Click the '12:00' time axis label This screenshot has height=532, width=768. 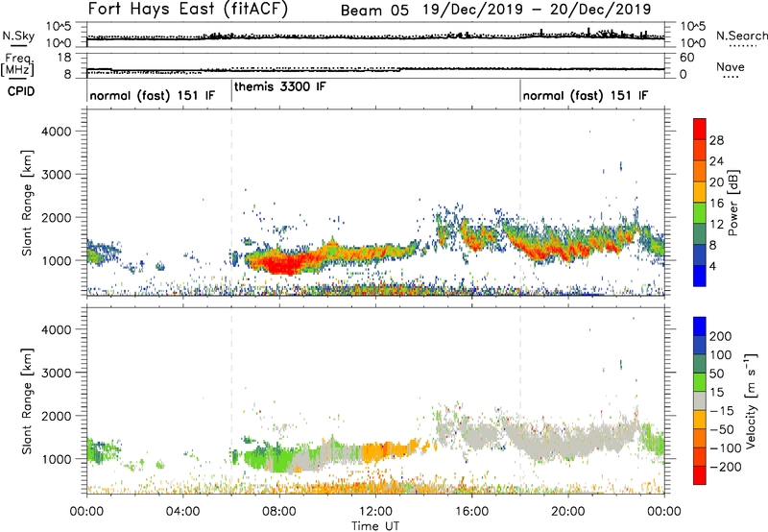coord(375,512)
